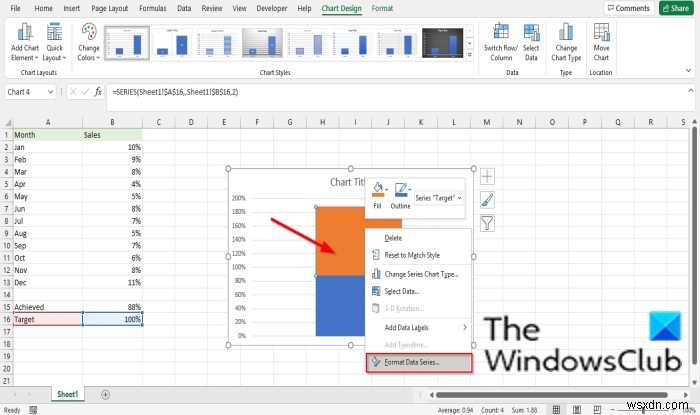The height and width of the screenshot is (415, 700).
Task: Expand the formula bar
Action: point(691,91)
